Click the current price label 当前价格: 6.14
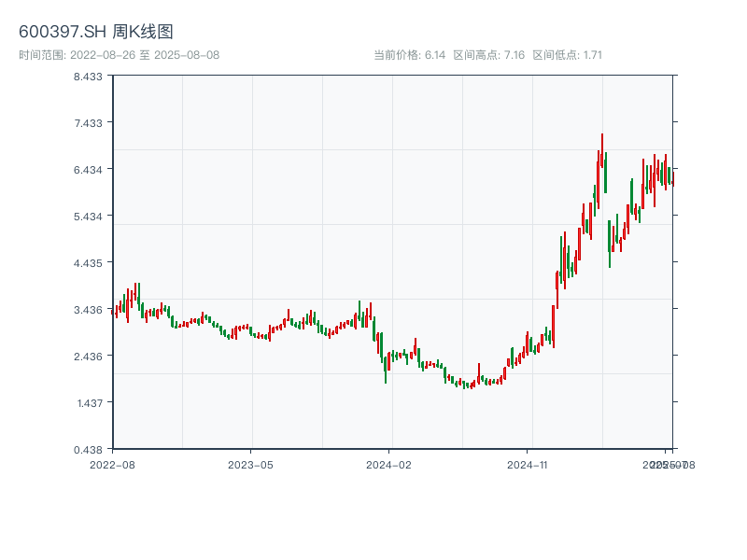Image resolution: width=747 pixels, height=560 pixels. [410, 55]
